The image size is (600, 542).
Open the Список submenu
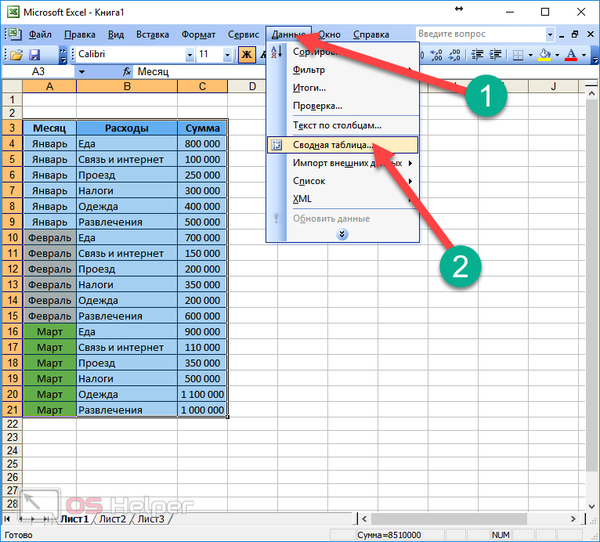tap(342, 181)
